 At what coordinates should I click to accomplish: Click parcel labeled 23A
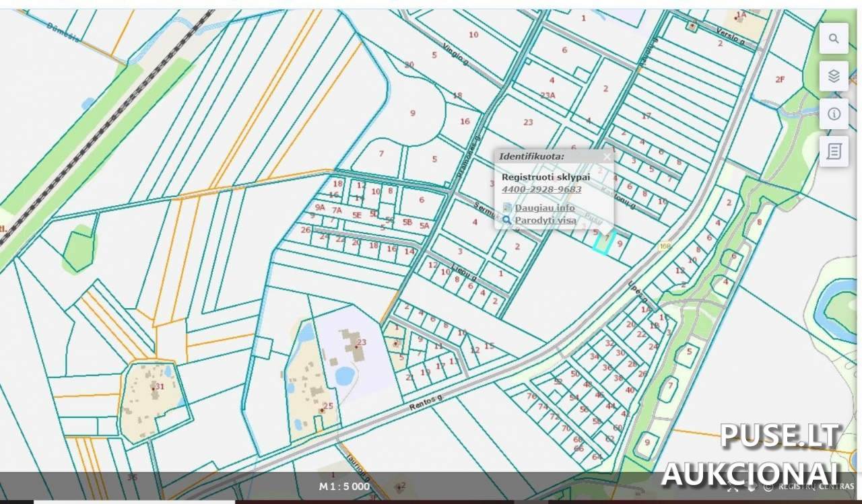(x=548, y=95)
